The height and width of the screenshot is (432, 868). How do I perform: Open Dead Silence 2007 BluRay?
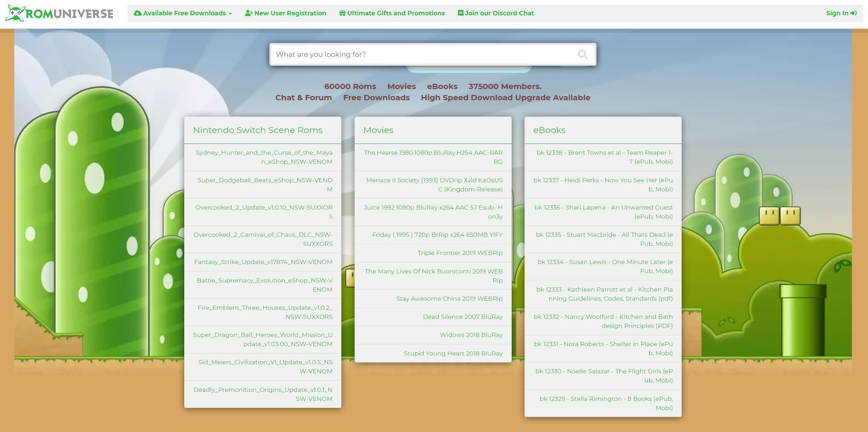433,317
